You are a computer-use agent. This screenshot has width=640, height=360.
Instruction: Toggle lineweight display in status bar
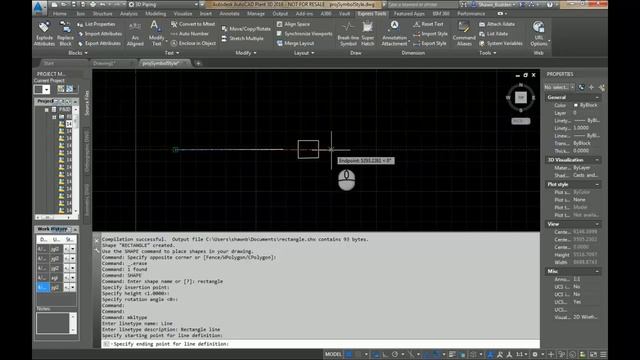(452, 354)
